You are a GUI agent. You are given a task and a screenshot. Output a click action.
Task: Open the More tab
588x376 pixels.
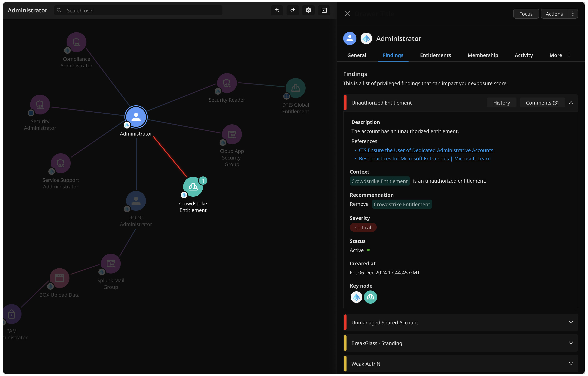point(556,55)
